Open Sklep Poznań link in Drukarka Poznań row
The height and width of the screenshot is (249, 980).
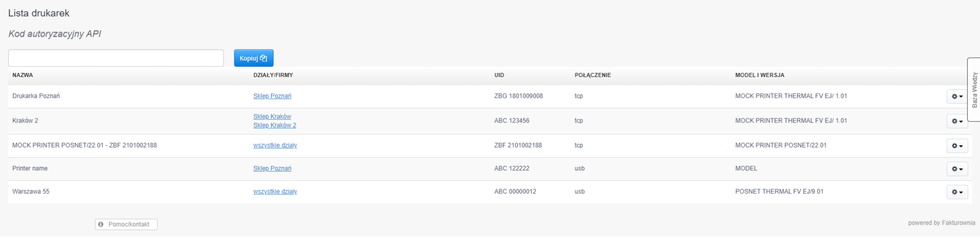pos(272,96)
